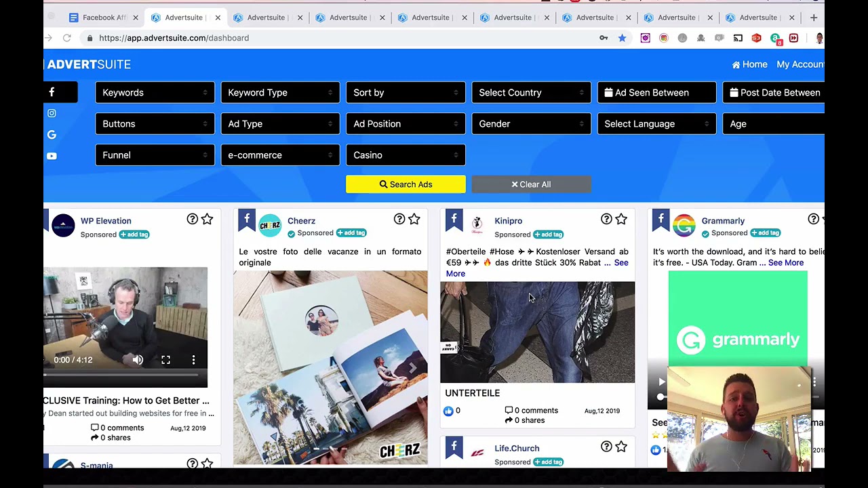Open the Ad Position dropdown
868x488 pixels.
tap(406, 124)
